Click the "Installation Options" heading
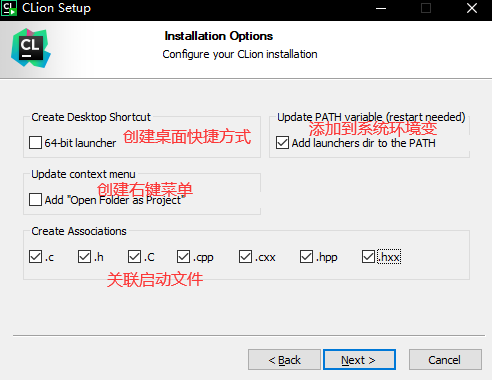The image size is (492, 380). click(x=219, y=36)
